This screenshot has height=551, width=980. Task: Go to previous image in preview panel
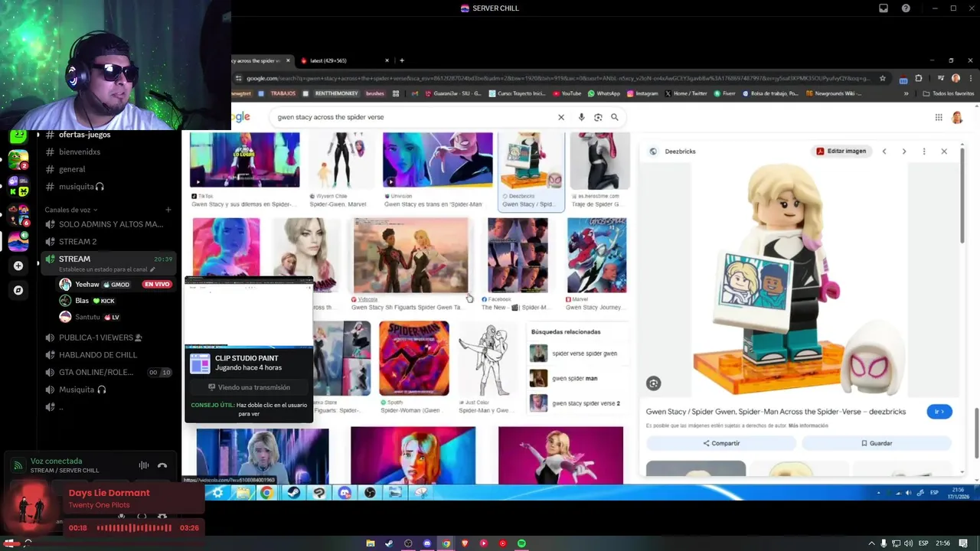[x=884, y=152]
